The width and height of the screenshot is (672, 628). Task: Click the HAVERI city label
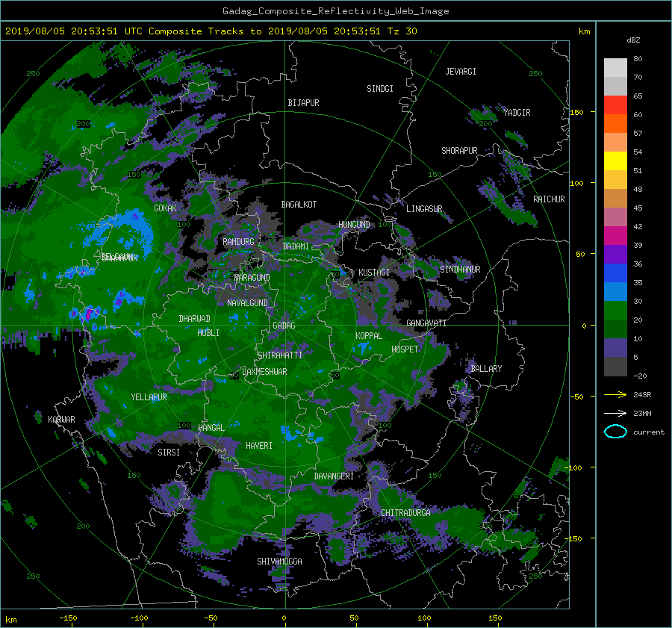(x=259, y=446)
